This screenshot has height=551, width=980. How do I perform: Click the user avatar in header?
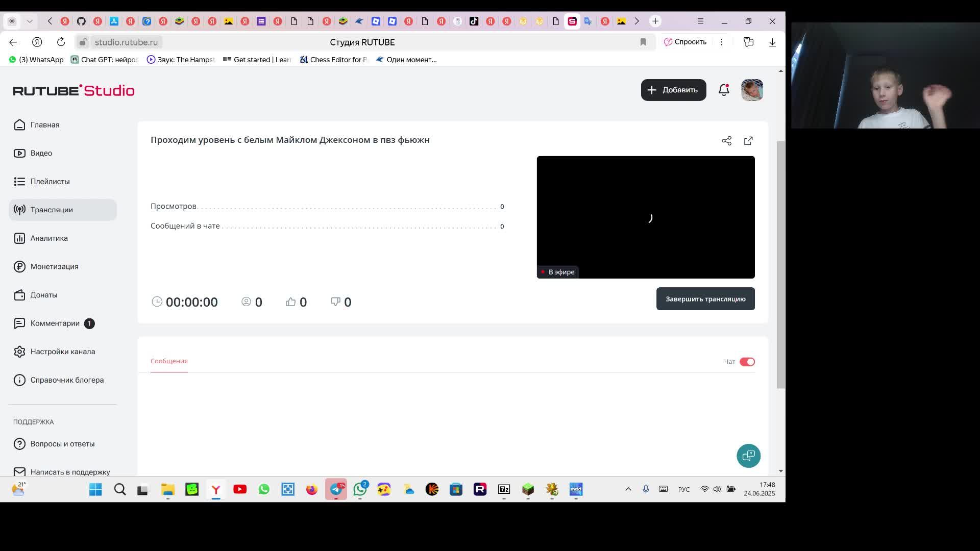pos(752,90)
